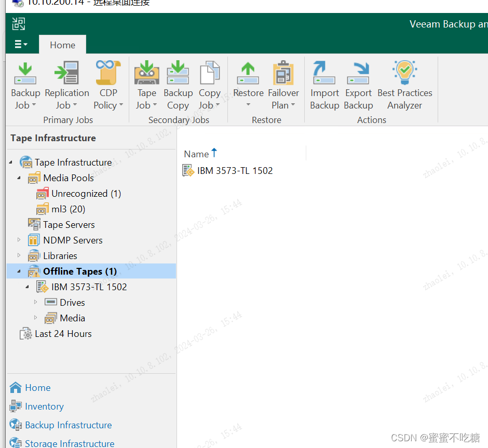Open the Replication Job ribbon button
Viewport: 488px width, 448px height.
(x=67, y=85)
